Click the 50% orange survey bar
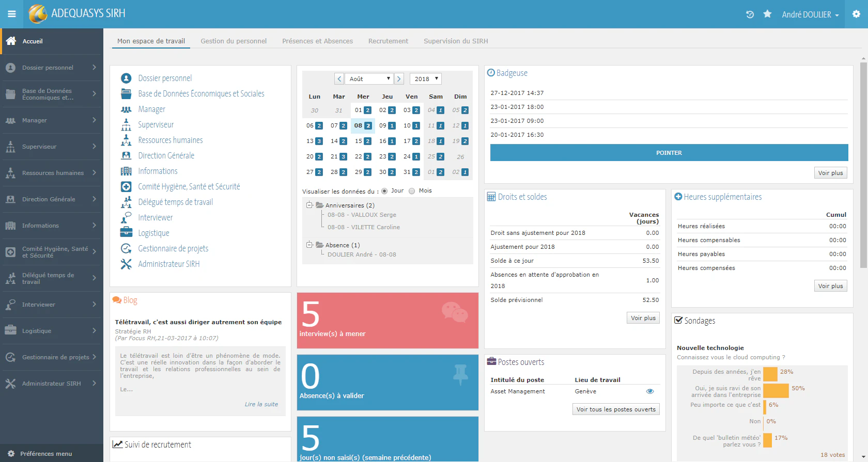Image resolution: width=868 pixels, height=462 pixels. point(776,391)
